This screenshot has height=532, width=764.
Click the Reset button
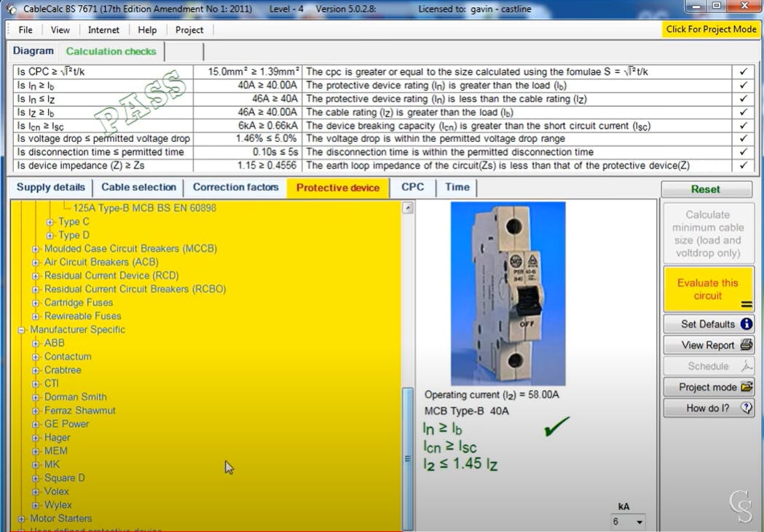pyautogui.click(x=706, y=188)
